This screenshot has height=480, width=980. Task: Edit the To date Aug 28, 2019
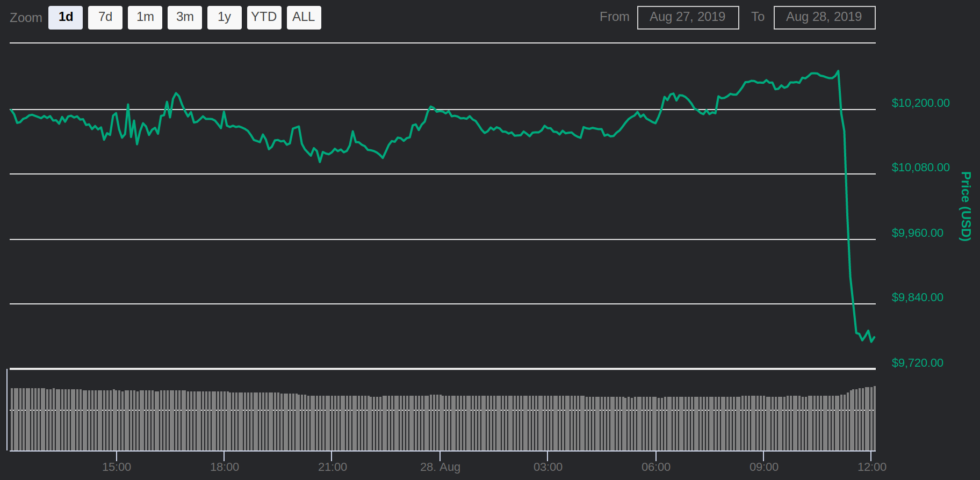coord(825,18)
